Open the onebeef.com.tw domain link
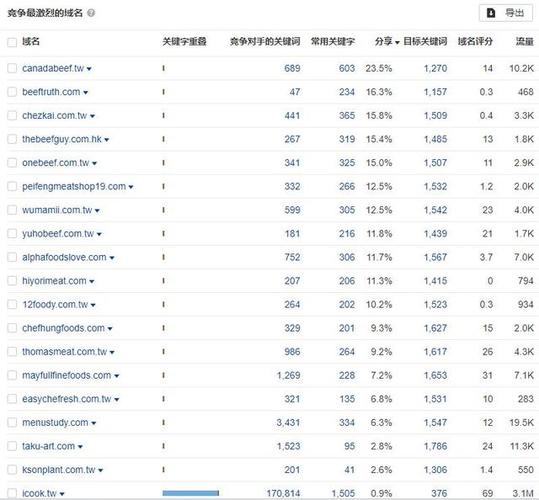Screen dimensions: 539x500 click(56, 163)
